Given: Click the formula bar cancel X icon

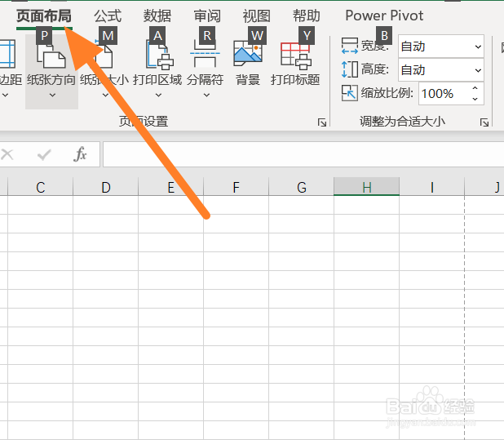Looking at the screenshot, I should (x=7, y=155).
